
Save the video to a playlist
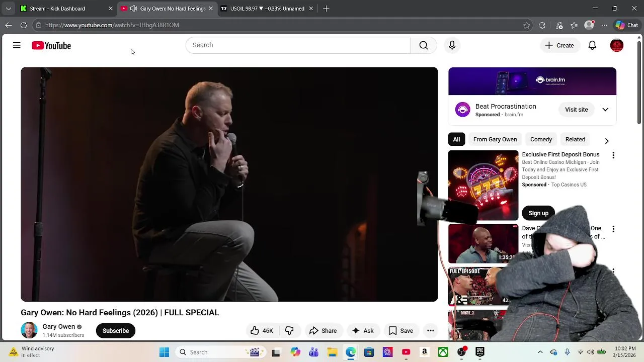[401, 330]
